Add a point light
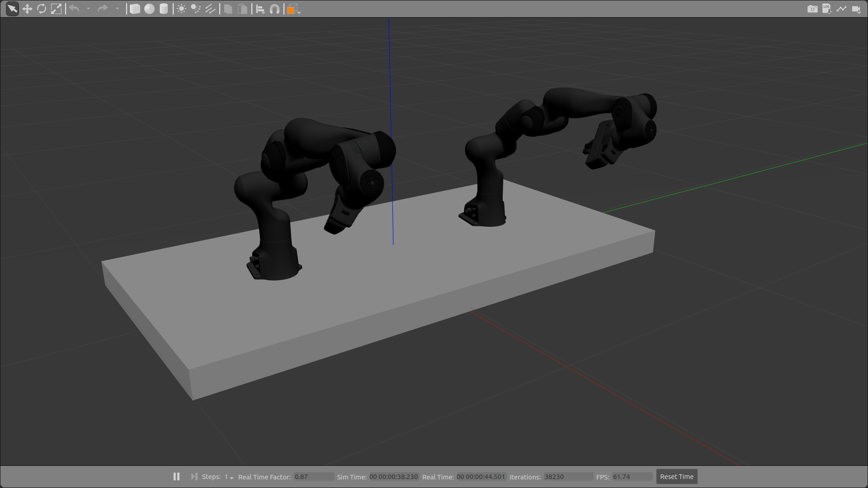Viewport: 868px width, 488px height. pos(181,9)
